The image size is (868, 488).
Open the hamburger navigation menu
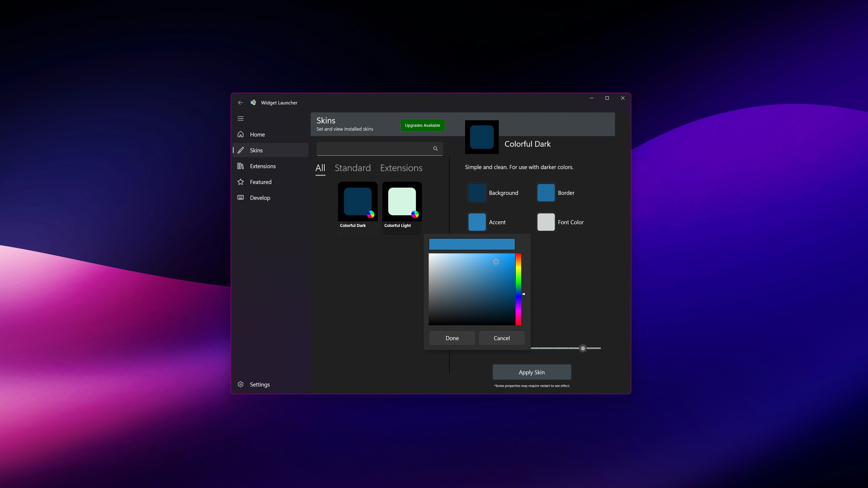pos(240,118)
